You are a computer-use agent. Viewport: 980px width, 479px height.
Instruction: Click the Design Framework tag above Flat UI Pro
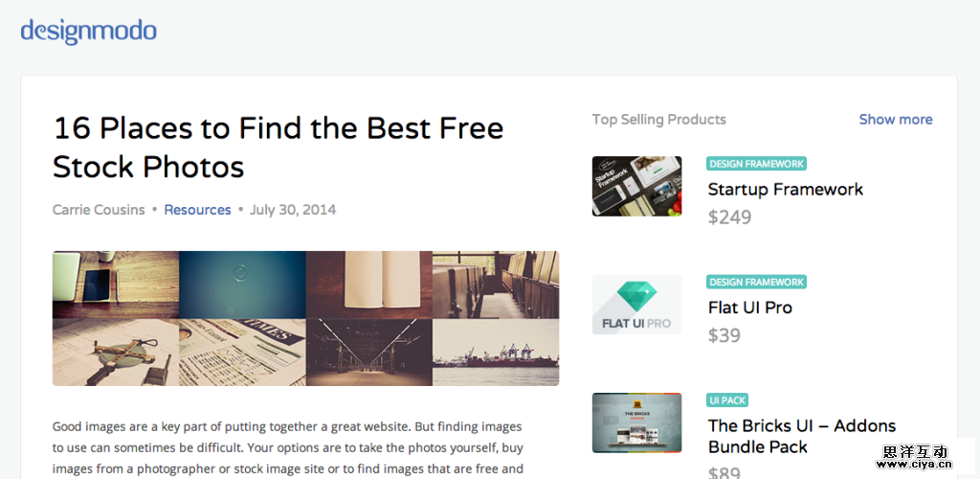(x=756, y=282)
